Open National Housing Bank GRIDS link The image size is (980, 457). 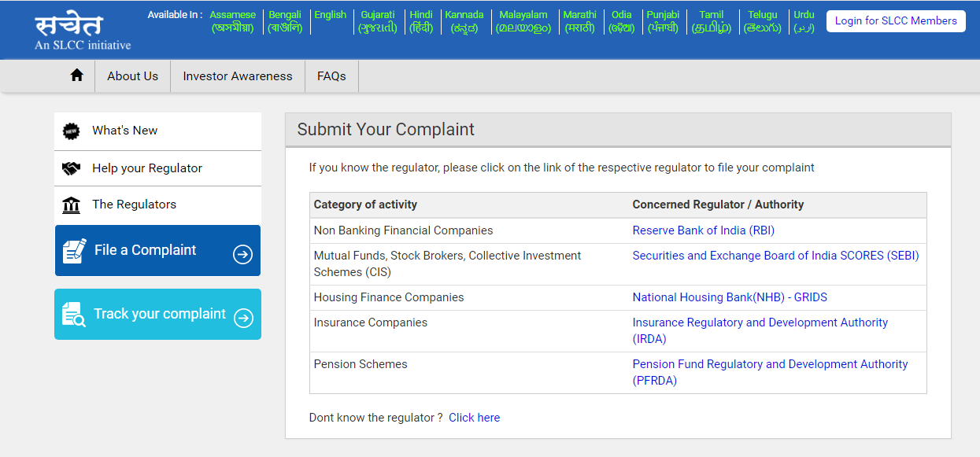[730, 297]
